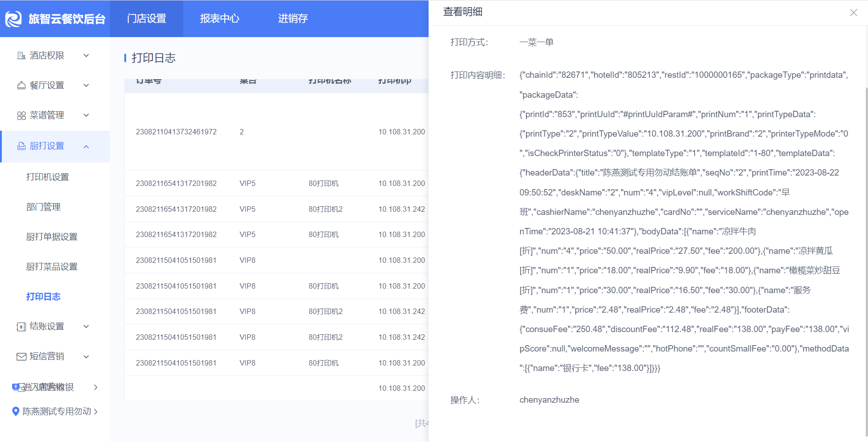Expand the 餐厅设置 menu chevron
Viewport: 868px width, 442px height.
coord(86,86)
